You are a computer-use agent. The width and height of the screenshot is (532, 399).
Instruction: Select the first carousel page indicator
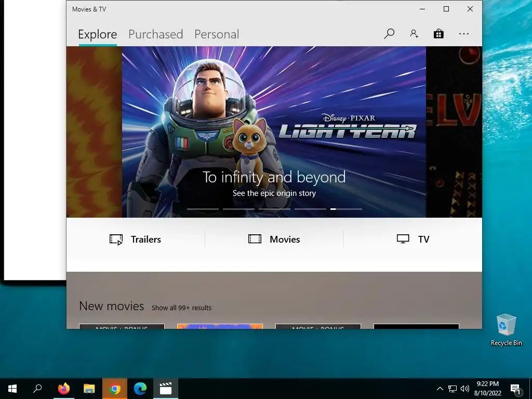coord(203,209)
